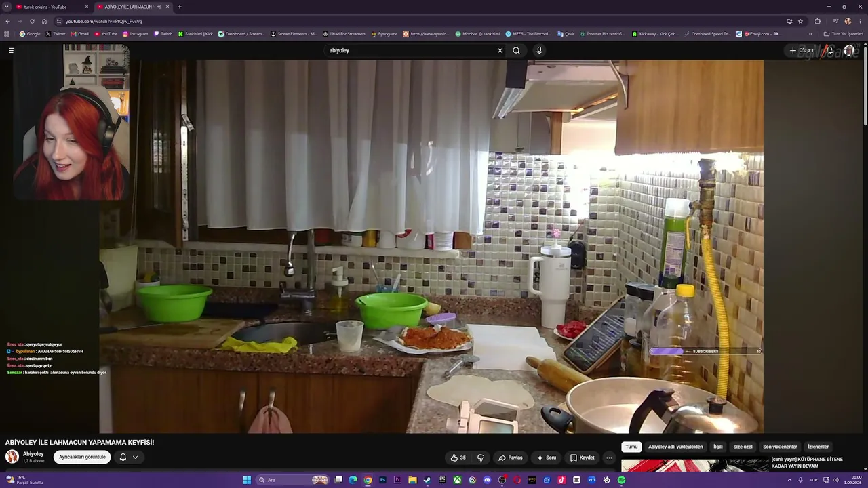This screenshot has width=868, height=488.
Task: Open a new browser tab with plus
Action: (x=179, y=7)
